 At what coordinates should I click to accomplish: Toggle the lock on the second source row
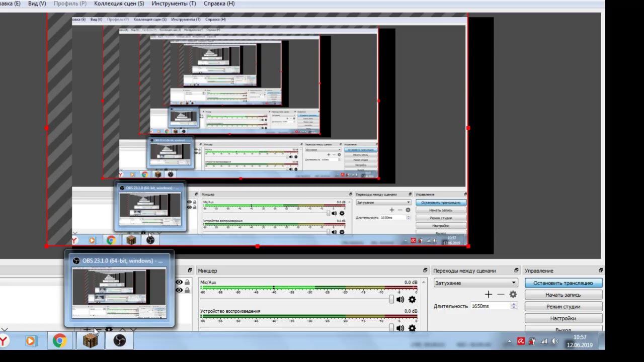click(187, 290)
